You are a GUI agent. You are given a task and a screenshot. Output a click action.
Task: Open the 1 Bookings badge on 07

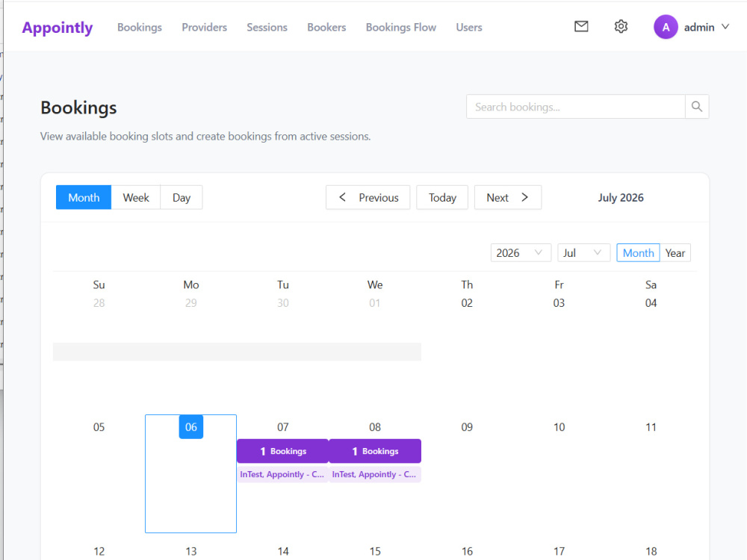click(x=283, y=451)
